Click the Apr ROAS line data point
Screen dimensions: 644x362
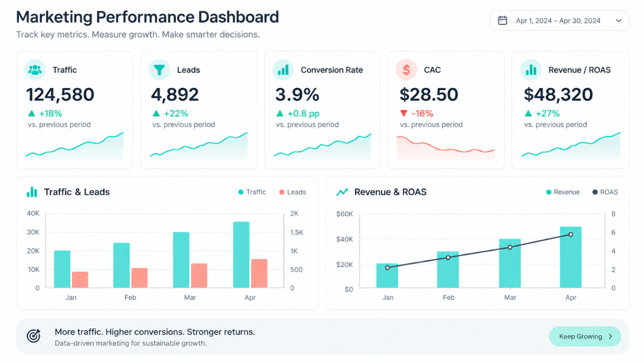click(570, 234)
